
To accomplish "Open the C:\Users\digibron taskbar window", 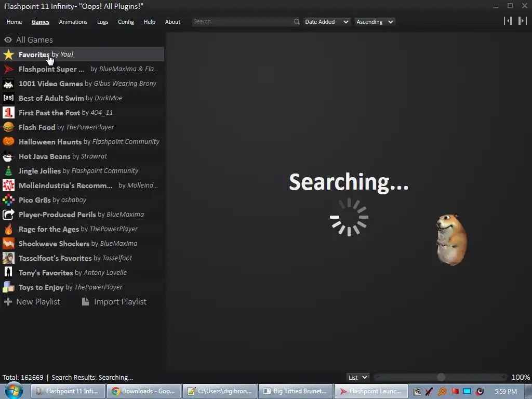I will click(220, 391).
